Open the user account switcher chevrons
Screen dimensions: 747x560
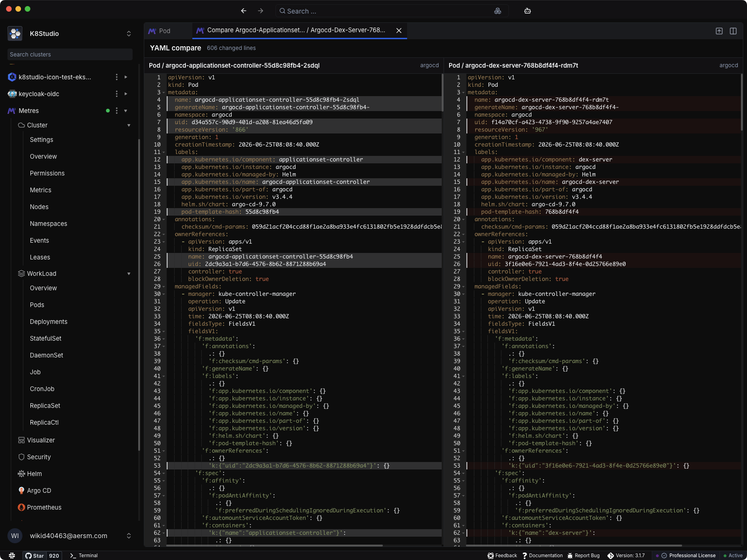tap(129, 536)
